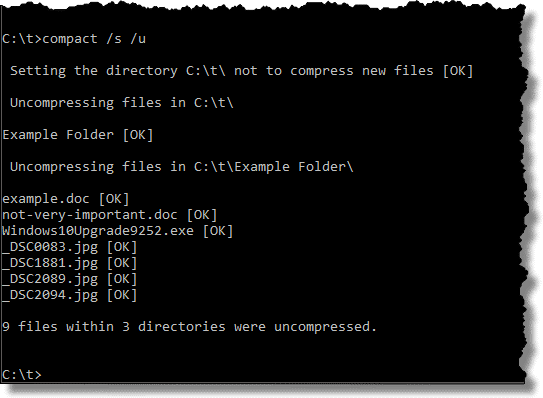543x398 pixels.
Task: Click the [OK] beside _DSC2094.jpg
Action: click(x=122, y=295)
